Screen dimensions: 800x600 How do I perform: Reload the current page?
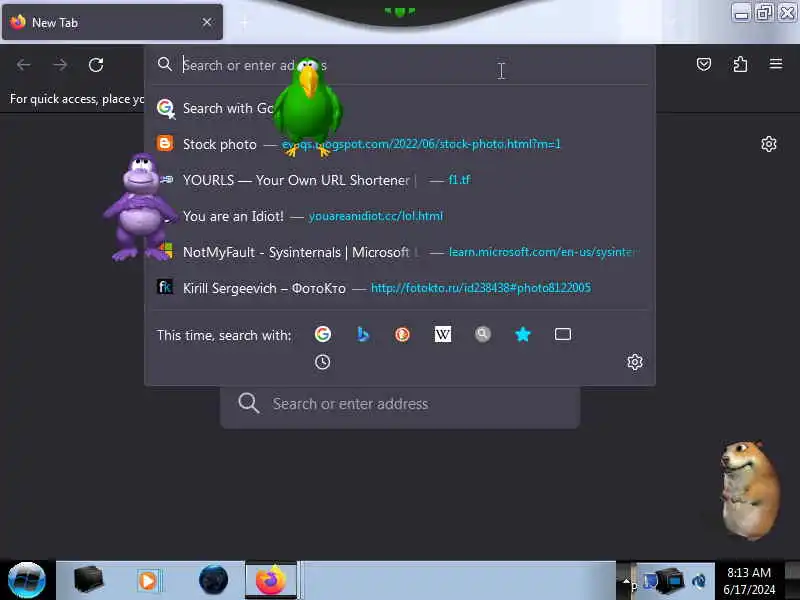click(96, 65)
